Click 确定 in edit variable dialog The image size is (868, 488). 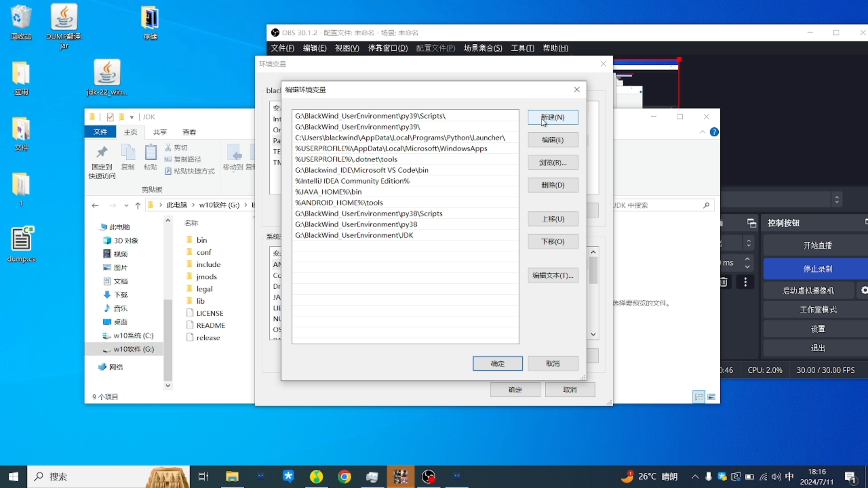[497, 363]
